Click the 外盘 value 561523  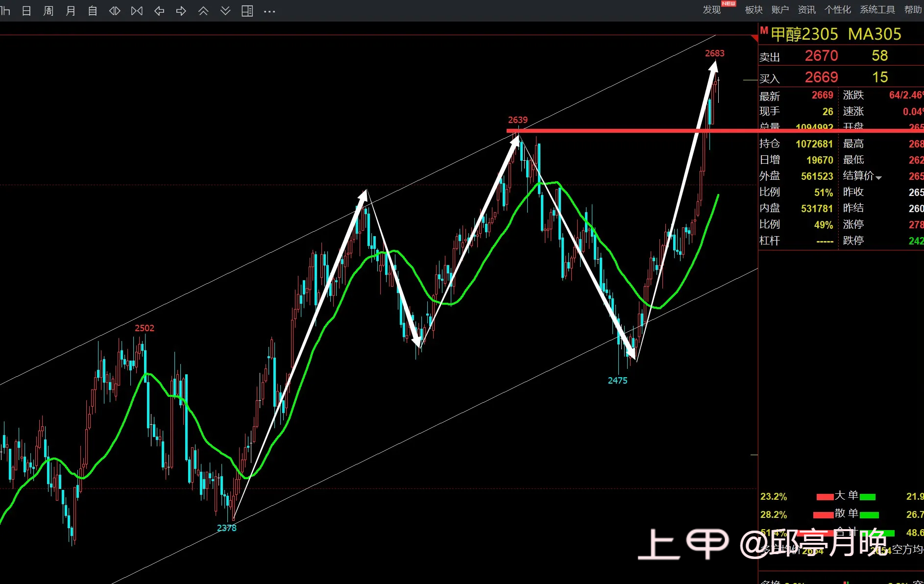click(817, 176)
